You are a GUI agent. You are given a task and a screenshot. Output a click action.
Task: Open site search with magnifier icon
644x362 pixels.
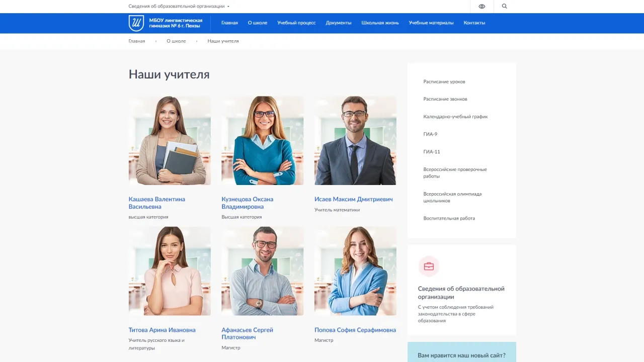[505, 7]
